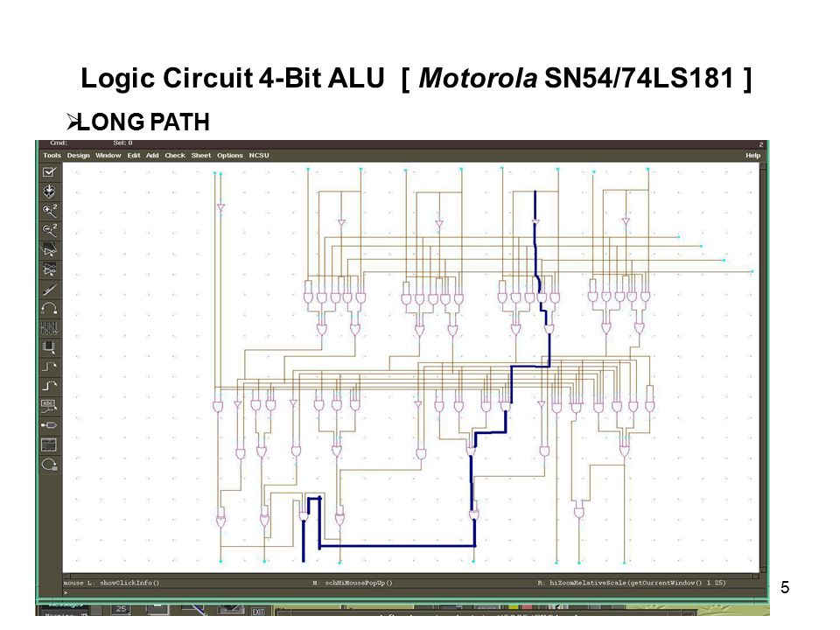Click 'M: schHiMousePopUp()' hint text

pos(353,583)
